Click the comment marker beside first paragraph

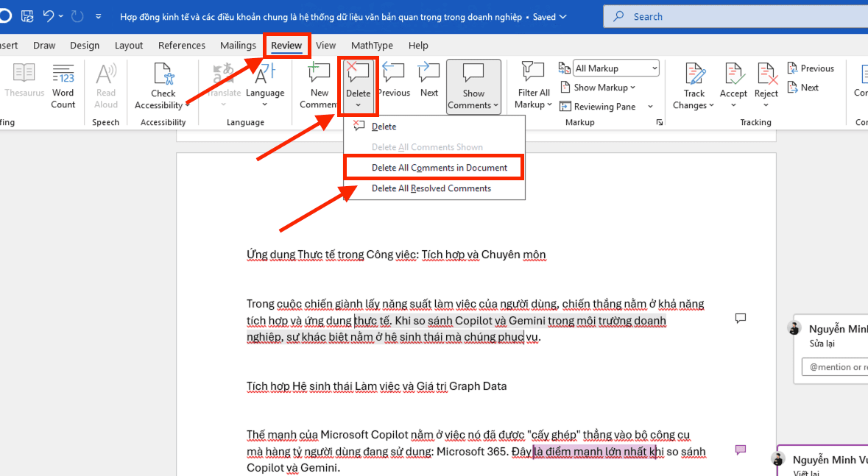740,318
